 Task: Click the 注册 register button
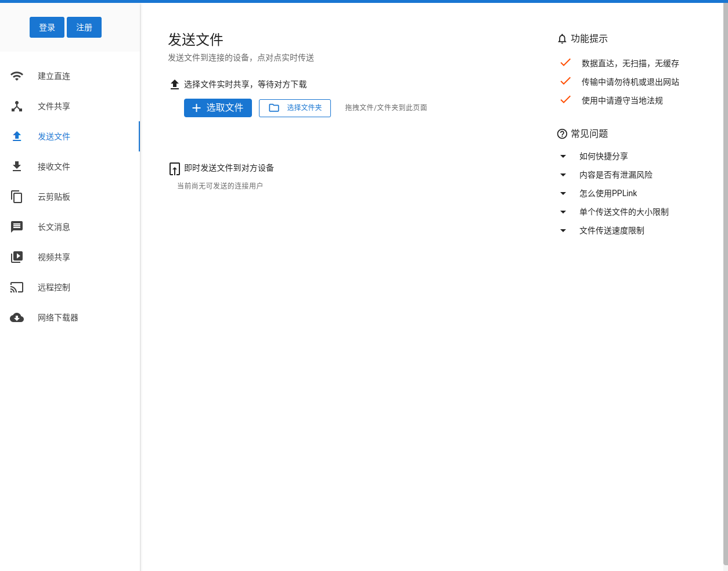(84, 27)
